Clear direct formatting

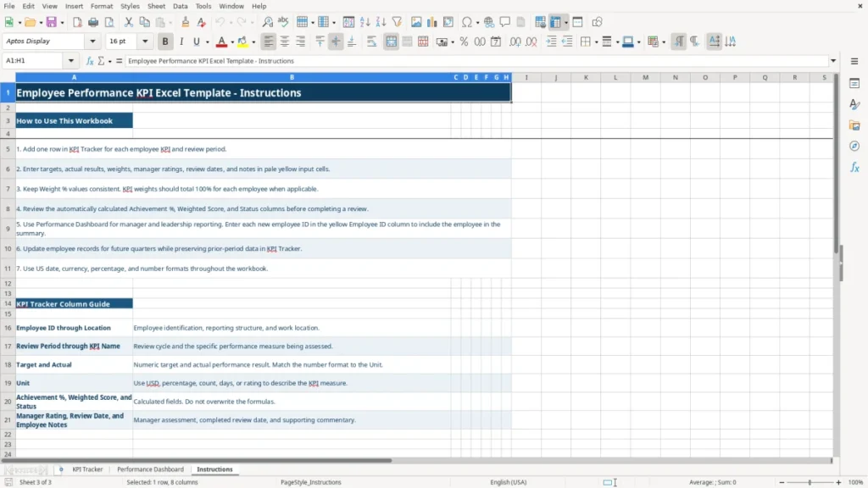202,22
